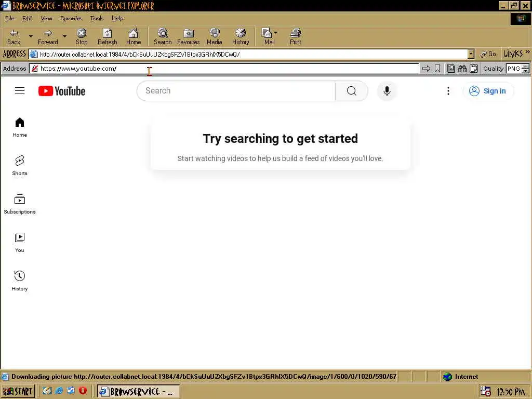Image resolution: width=532 pixels, height=399 pixels.
Task: Click the binoculars find icon
Action: 462,69
